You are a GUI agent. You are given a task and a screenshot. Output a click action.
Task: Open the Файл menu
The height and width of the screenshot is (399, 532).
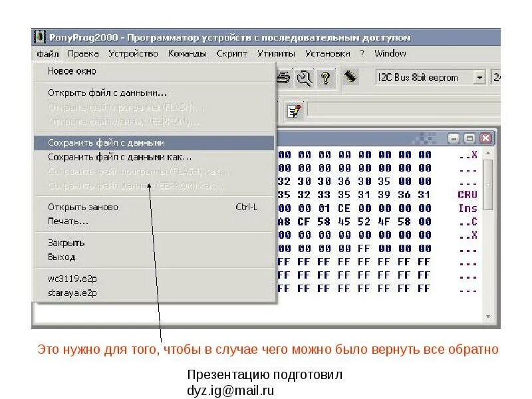47,54
